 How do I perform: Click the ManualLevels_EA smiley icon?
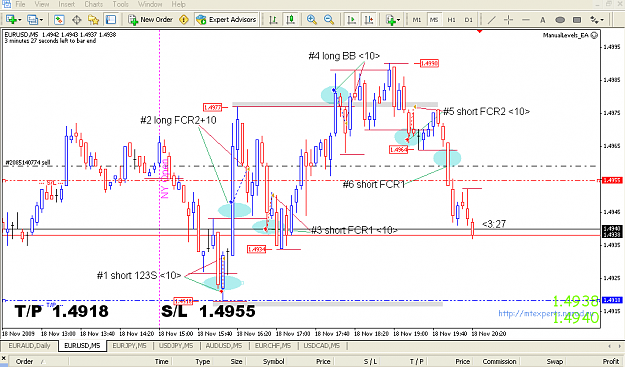pos(594,35)
